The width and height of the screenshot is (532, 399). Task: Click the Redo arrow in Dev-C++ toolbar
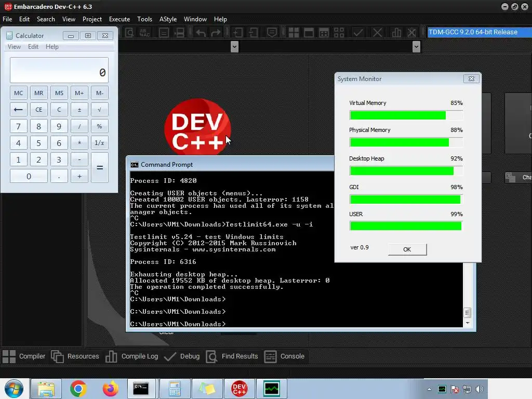216,33
